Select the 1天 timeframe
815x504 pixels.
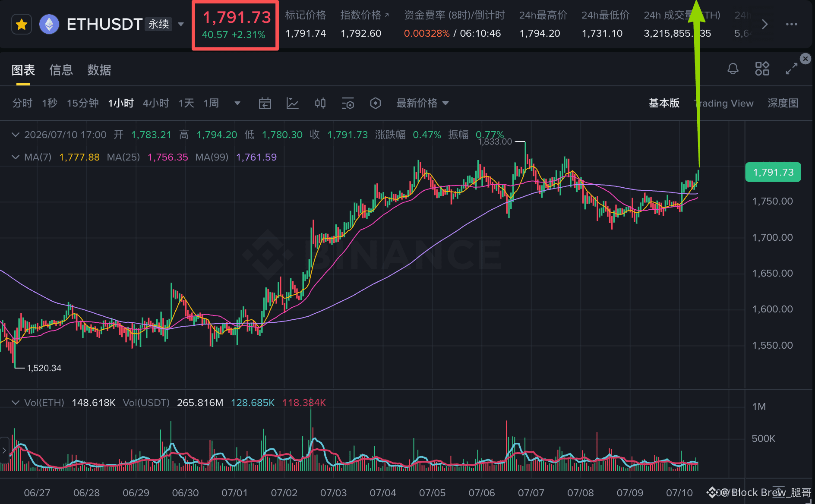186,103
